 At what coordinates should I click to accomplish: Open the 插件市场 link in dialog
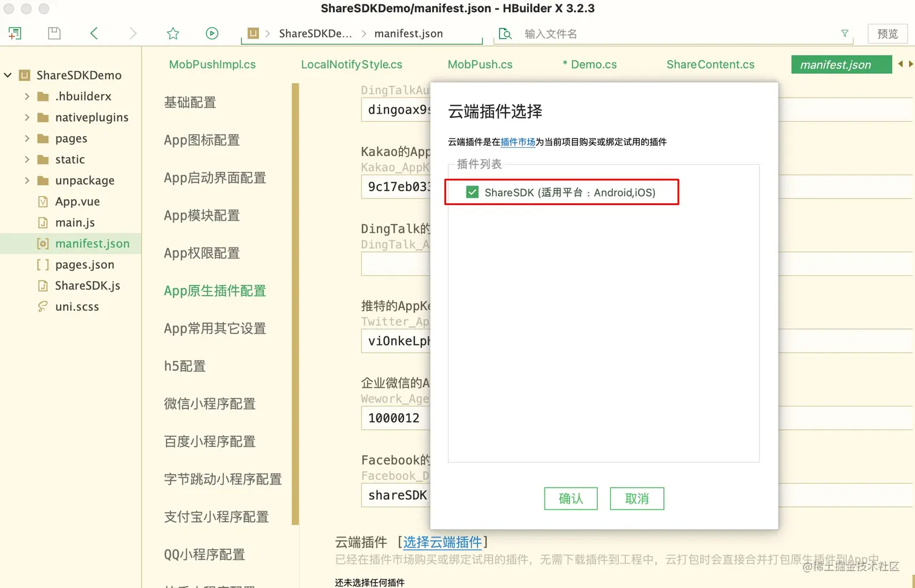(518, 142)
